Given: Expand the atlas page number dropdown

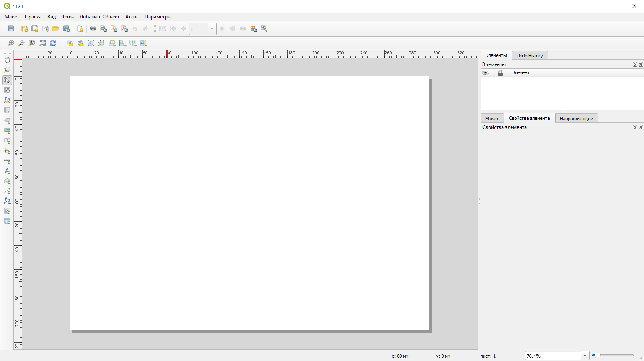Looking at the screenshot, I should pyautogui.click(x=212, y=29).
